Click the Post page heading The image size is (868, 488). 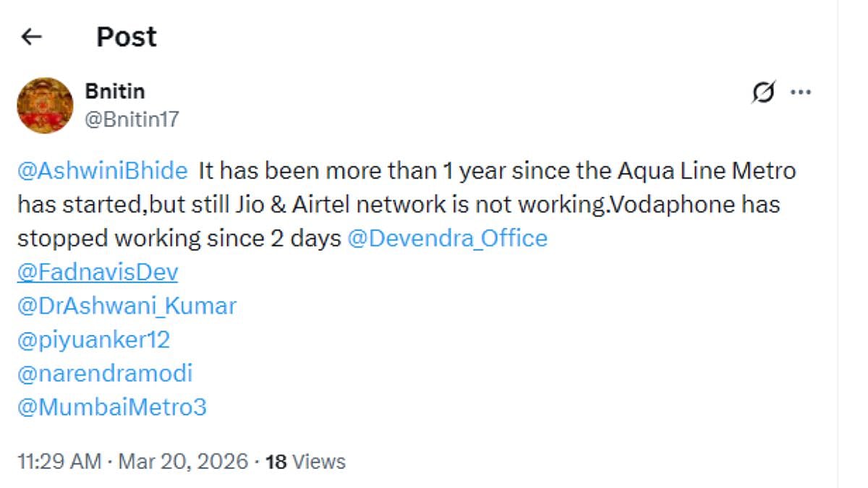pos(127,37)
